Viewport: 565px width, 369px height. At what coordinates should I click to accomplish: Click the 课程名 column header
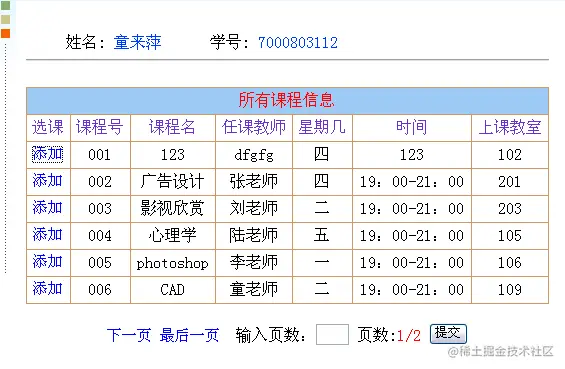point(172,128)
